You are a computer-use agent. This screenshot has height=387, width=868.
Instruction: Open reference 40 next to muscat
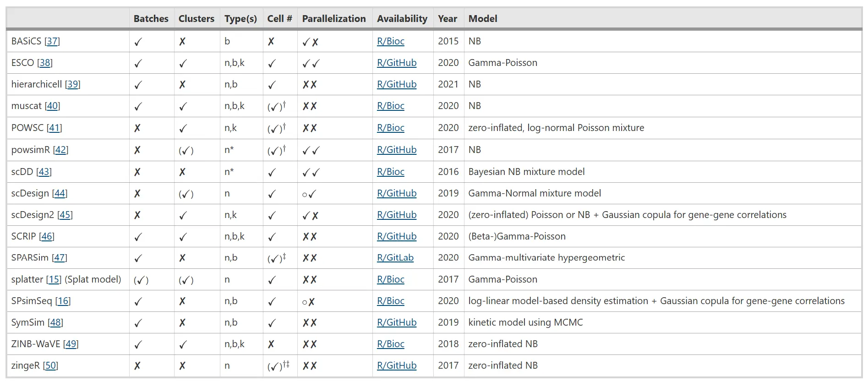tap(52, 106)
